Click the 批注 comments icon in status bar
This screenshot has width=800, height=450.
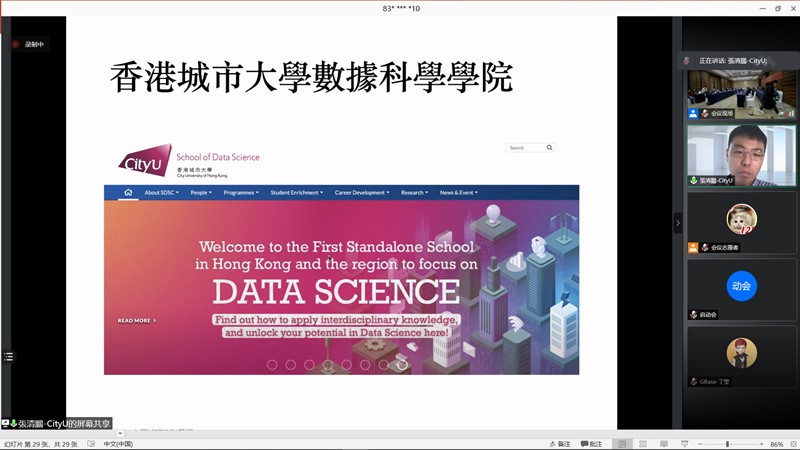pos(591,444)
